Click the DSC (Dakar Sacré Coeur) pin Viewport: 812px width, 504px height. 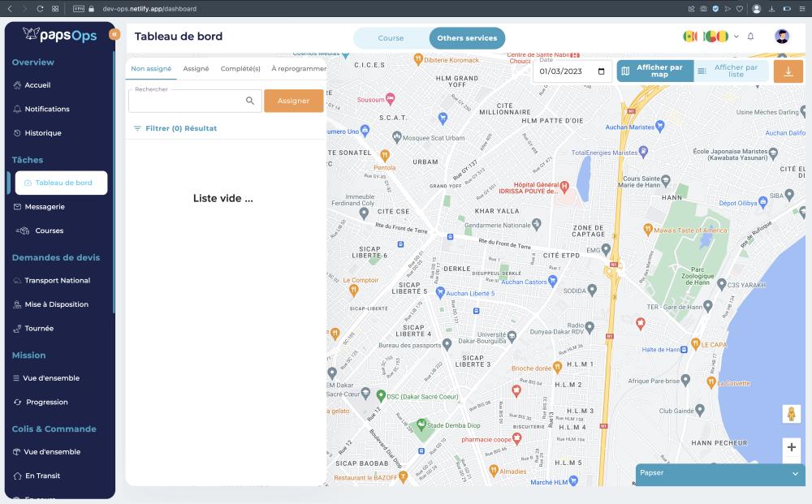(381, 396)
